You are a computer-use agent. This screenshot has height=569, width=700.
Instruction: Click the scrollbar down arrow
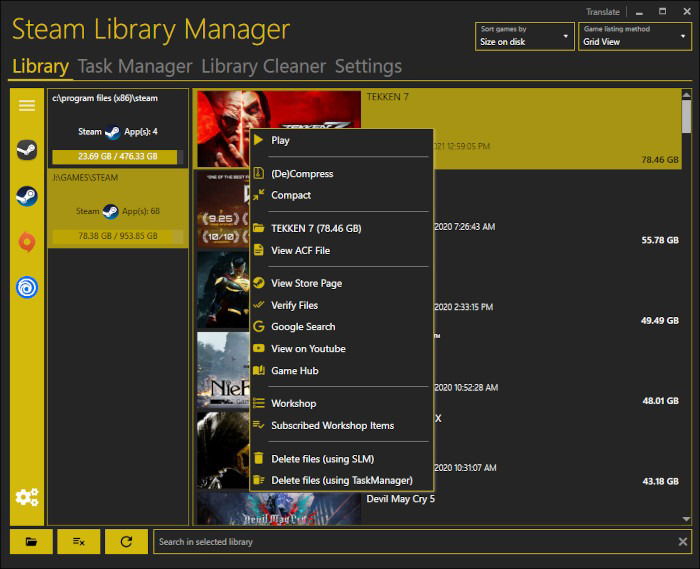click(686, 519)
